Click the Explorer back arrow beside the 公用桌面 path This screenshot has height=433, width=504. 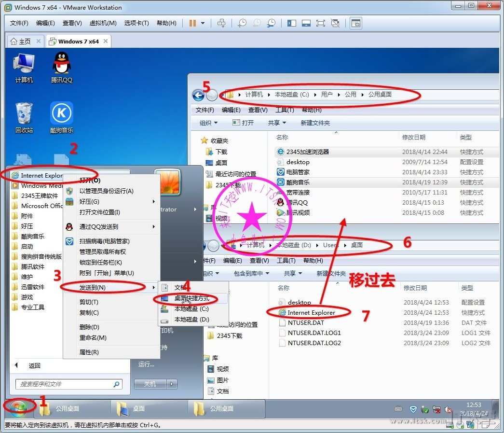(x=198, y=95)
